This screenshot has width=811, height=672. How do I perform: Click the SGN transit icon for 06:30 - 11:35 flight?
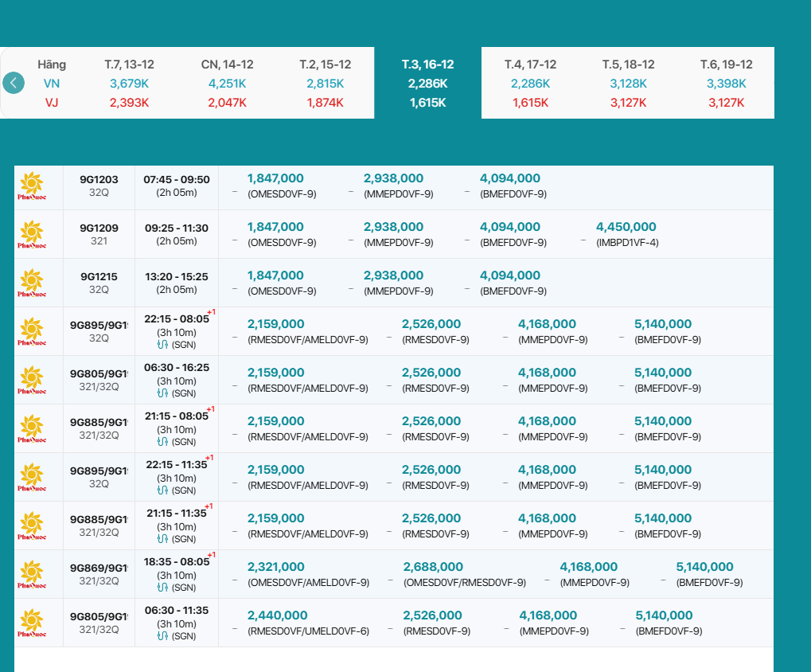(x=162, y=636)
